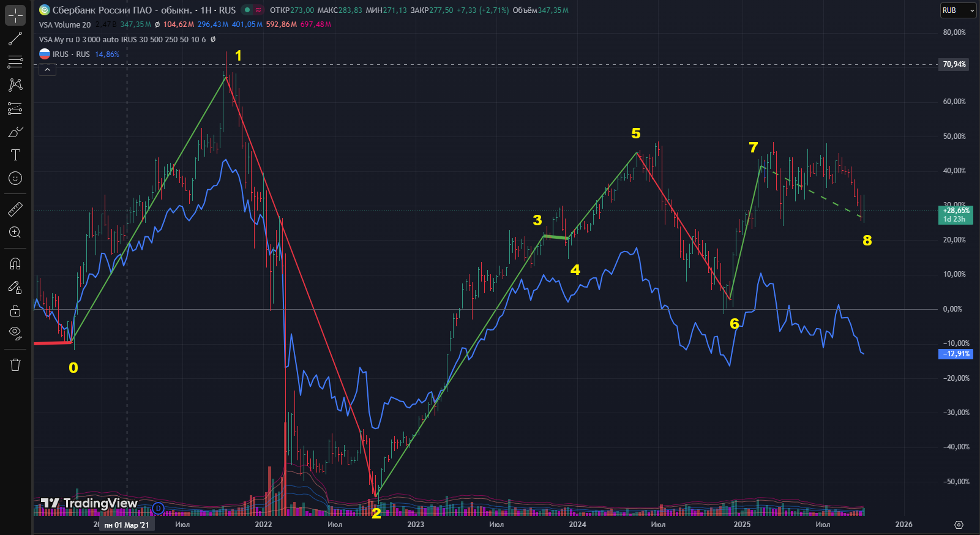
Task: Click the −12,91% IRUS price label
Action: coord(956,354)
